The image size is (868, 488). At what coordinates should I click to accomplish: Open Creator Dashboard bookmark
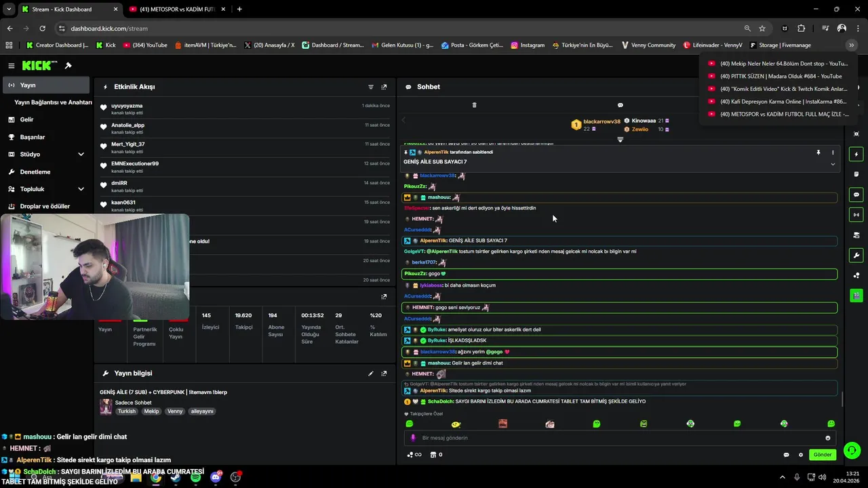[x=57, y=45]
